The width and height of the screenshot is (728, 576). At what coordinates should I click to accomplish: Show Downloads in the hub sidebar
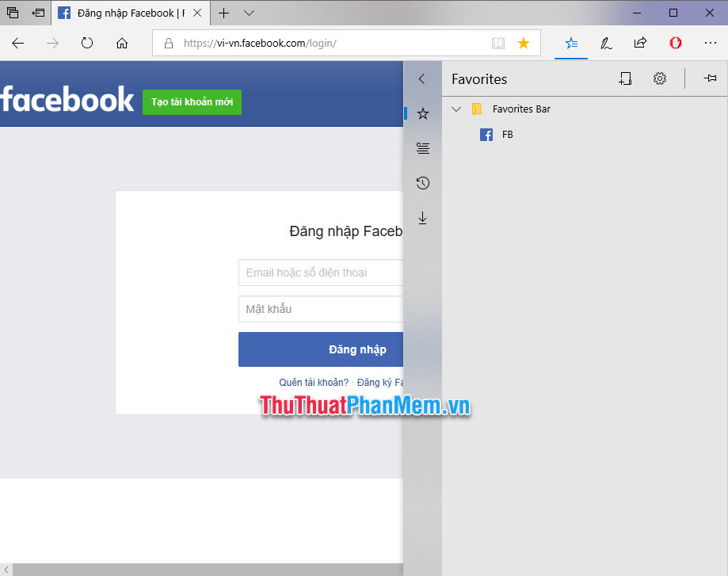422,218
